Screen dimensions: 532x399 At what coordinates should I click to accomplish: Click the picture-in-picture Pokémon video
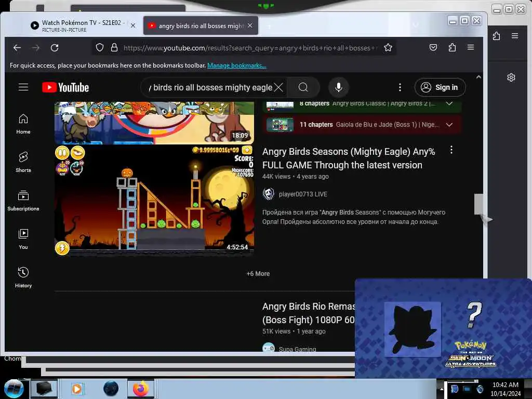click(443, 328)
